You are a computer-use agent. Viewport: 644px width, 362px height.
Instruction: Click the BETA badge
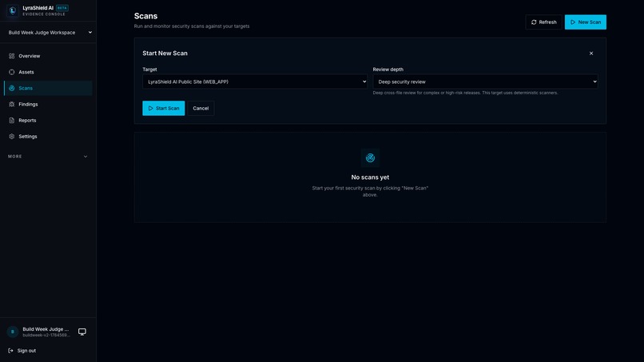point(62,8)
